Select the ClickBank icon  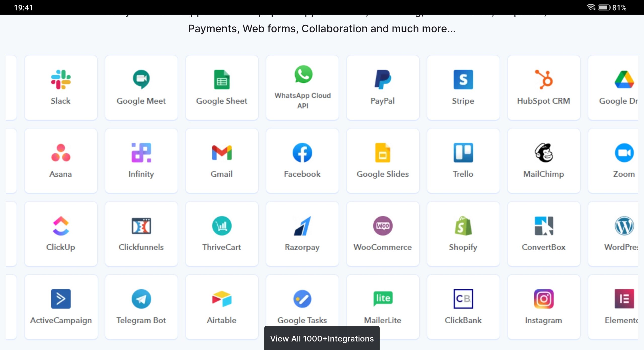tap(463, 299)
